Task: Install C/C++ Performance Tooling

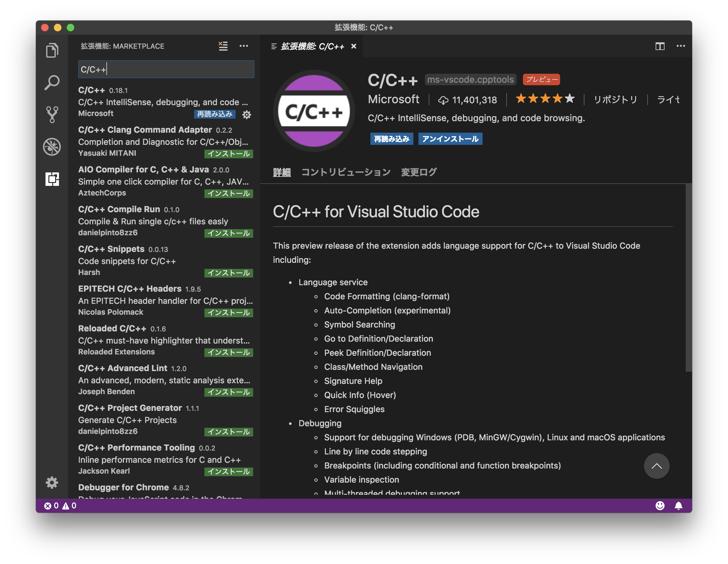Action: pyautogui.click(x=229, y=471)
